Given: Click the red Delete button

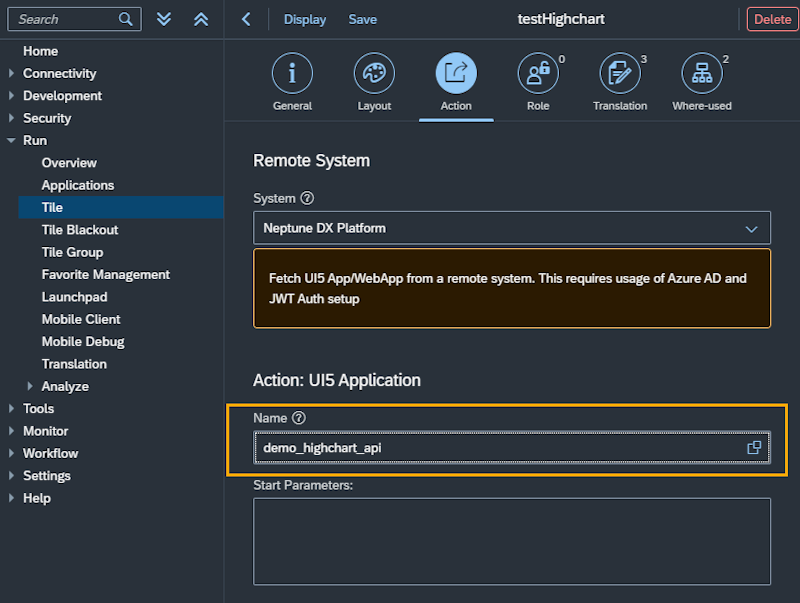Looking at the screenshot, I should click(x=772, y=19).
